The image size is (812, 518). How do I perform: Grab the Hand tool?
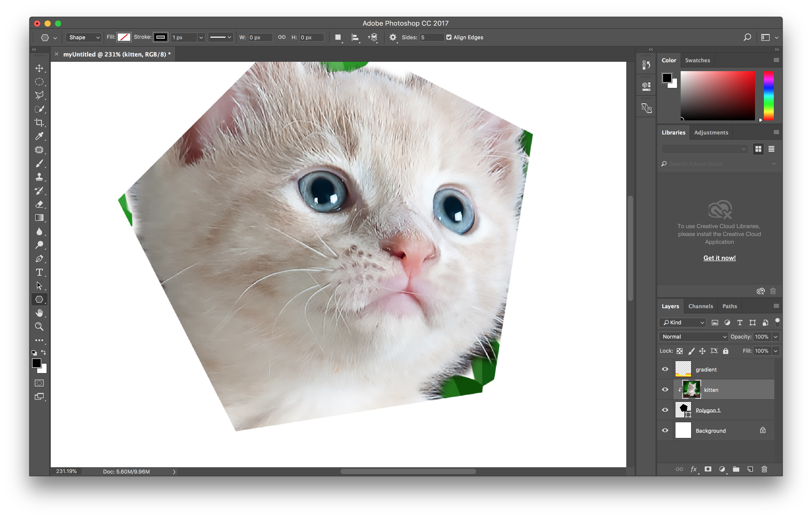click(x=40, y=313)
